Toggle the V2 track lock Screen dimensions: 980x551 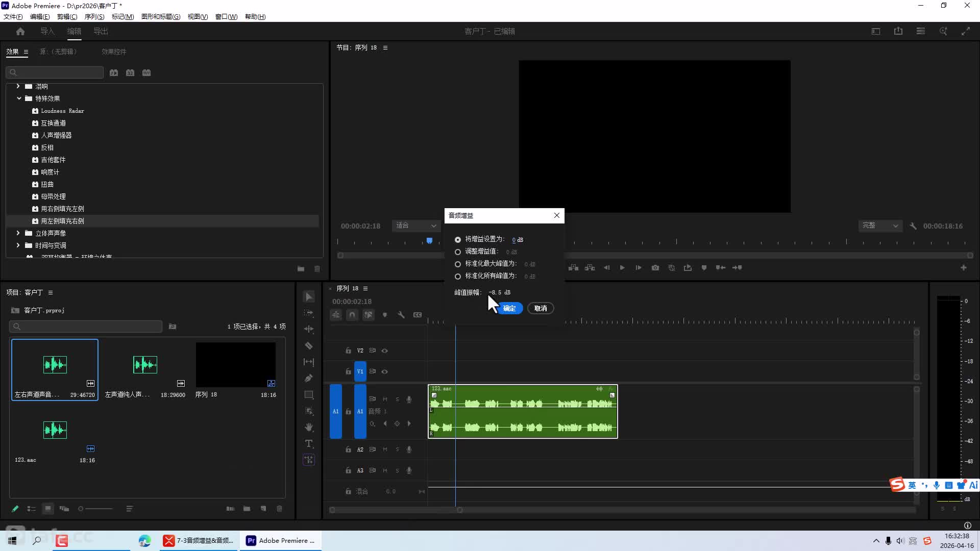(348, 350)
